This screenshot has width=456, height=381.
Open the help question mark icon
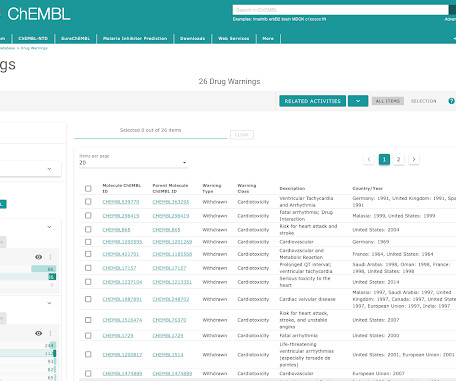451,101
